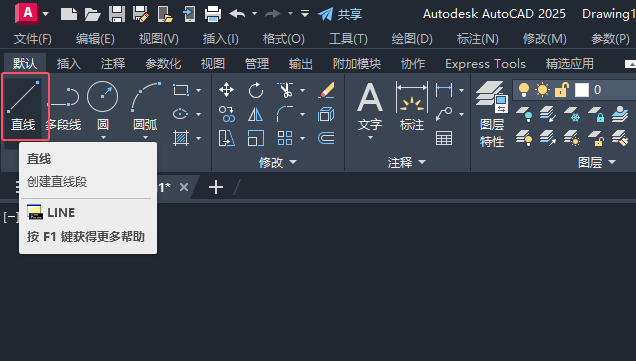Expand the Rectangle tool dropdown arrow
Image resolution: width=636 pixels, height=361 pixels.
(198, 90)
